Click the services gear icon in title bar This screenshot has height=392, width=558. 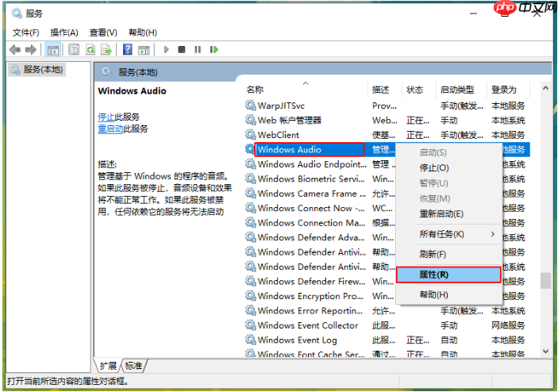click(x=17, y=13)
